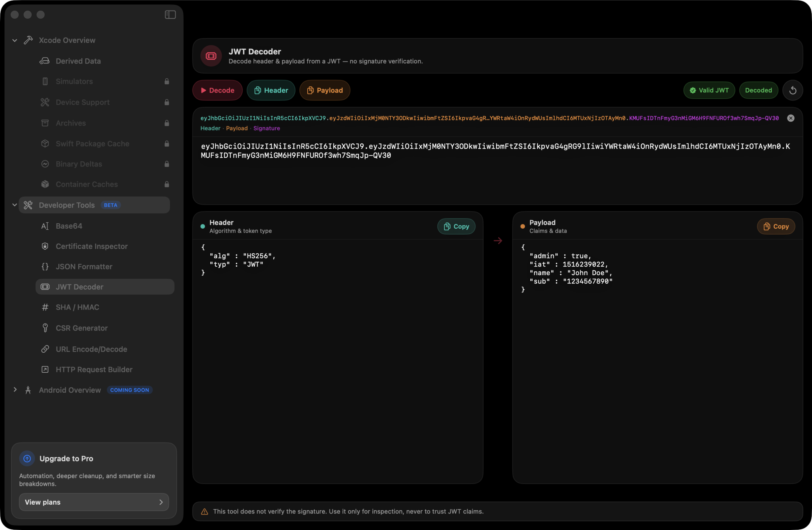Open the Base64 tool
This screenshot has height=530, width=812.
[x=69, y=226]
